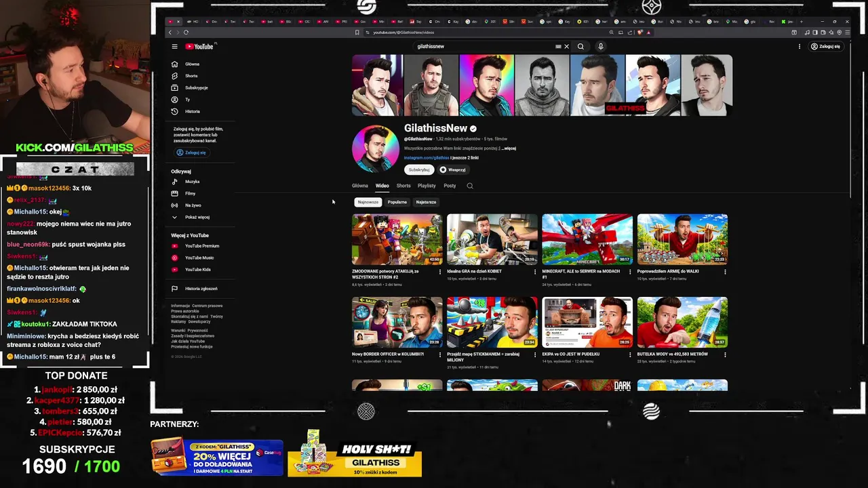Screen dimensions: 868x488
Task: Focus the YouTube search box
Action: tap(485, 47)
